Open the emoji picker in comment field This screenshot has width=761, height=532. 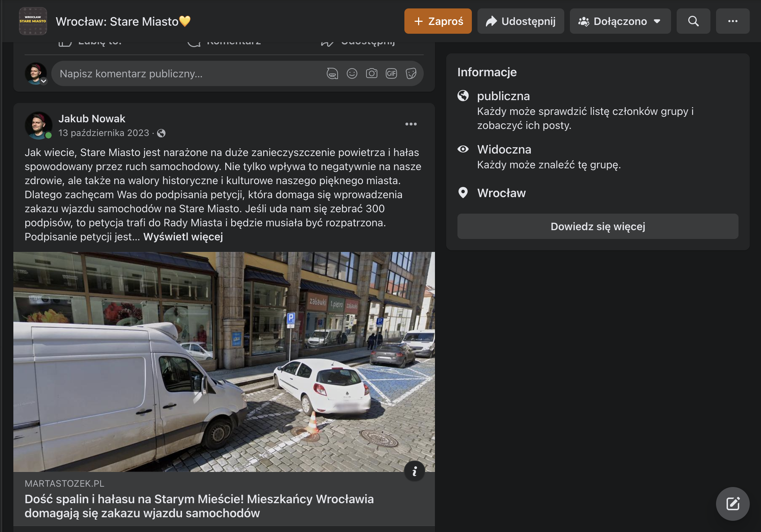(x=352, y=73)
